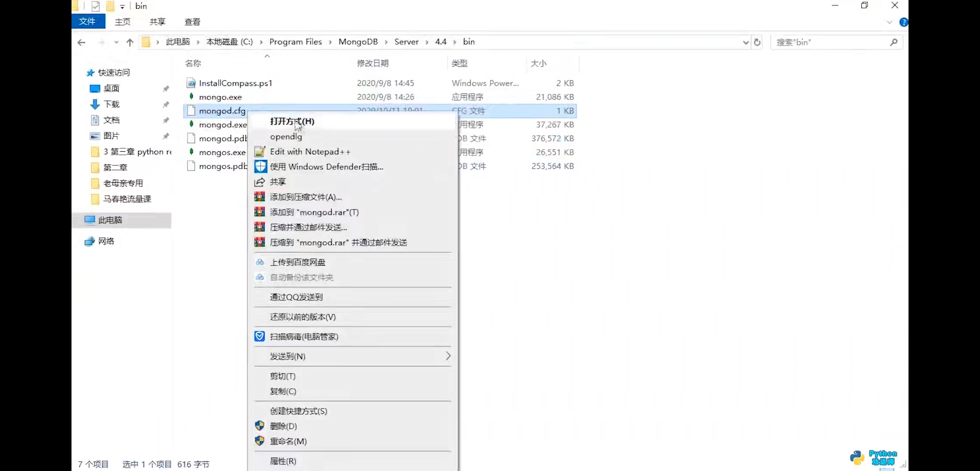Image resolution: width=980 pixels, height=471 pixels.
Task: Open mongod.cfg with Notepad++
Action: 310,151
